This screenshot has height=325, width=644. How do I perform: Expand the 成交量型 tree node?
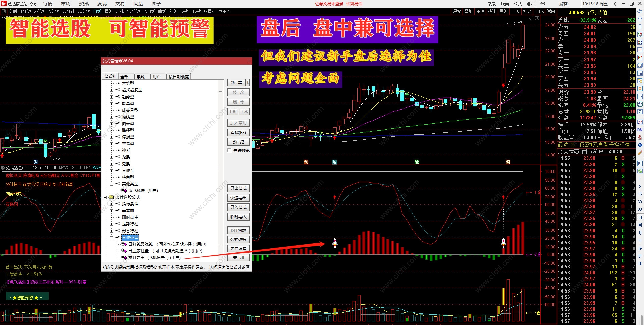coord(111,110)
